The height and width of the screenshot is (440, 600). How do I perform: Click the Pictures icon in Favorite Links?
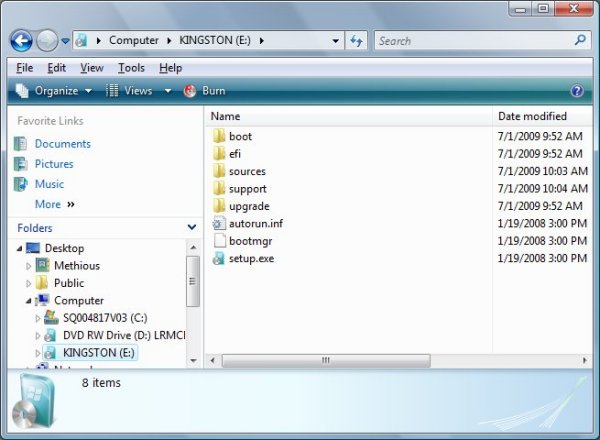coord(20,164)
